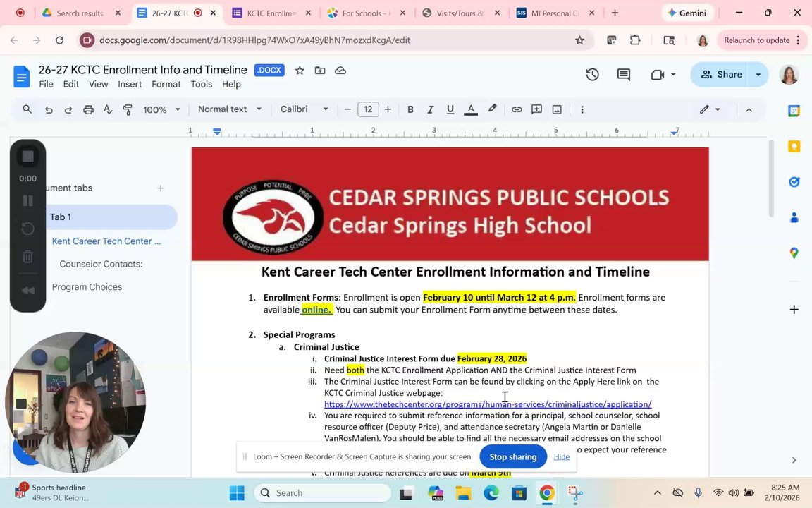Show all comments panel
Screen dimensions: 812x508
pyautogui.click(x=624, y=75)
